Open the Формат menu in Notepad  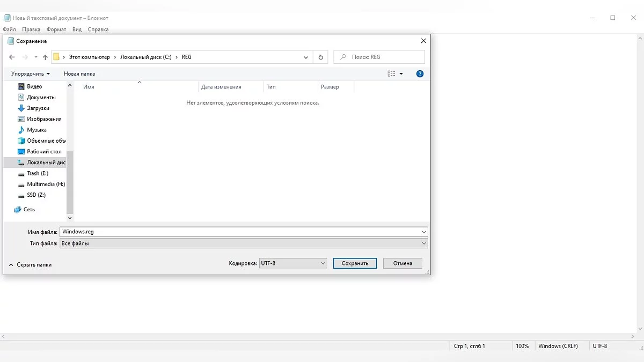tap(56, 29)
